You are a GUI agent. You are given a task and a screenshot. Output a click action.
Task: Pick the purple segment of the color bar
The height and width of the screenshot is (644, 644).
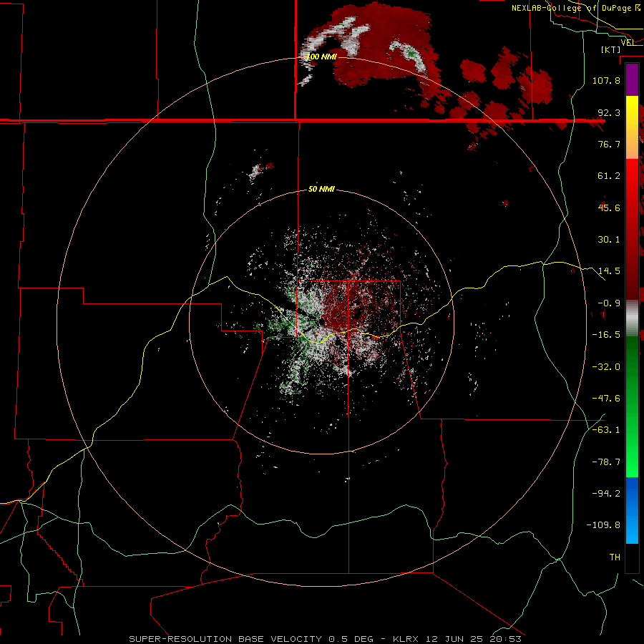point(632,79)
